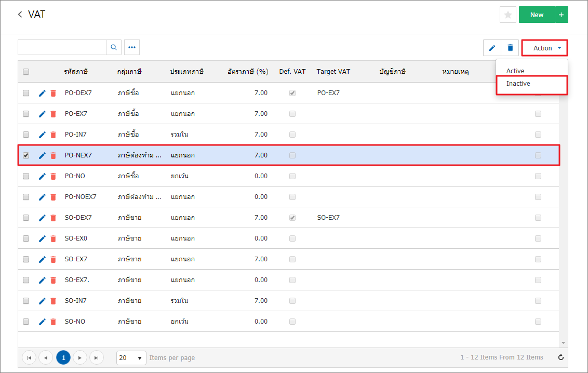Select the SO-EX7 row checkbox
588x373 pixels.
(x=26, y=259)
